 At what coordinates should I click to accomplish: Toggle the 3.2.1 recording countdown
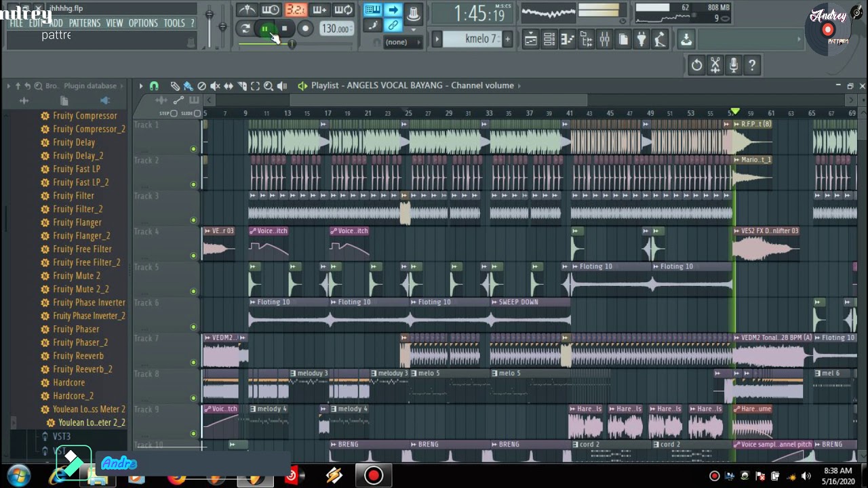click(x=295, y=10)
